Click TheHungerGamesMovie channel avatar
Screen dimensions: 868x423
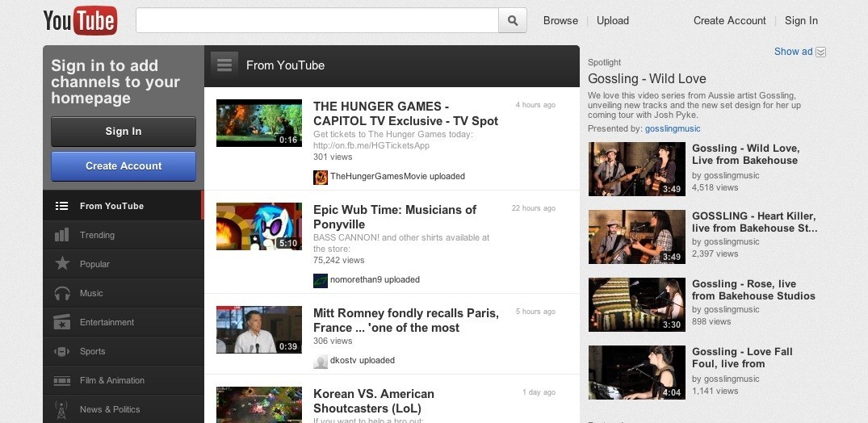[x=321, y=177]
